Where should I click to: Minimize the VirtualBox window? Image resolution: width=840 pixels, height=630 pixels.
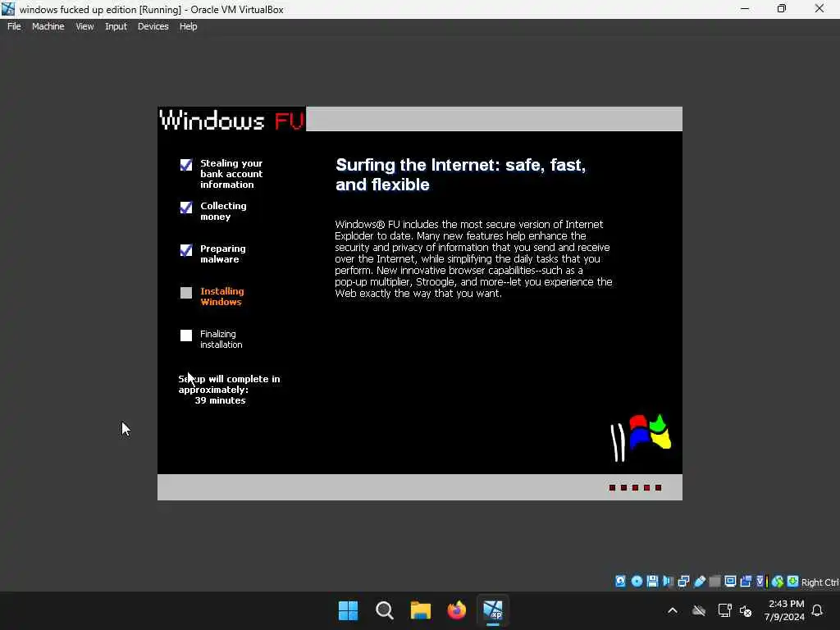click(x=745, y=9)
